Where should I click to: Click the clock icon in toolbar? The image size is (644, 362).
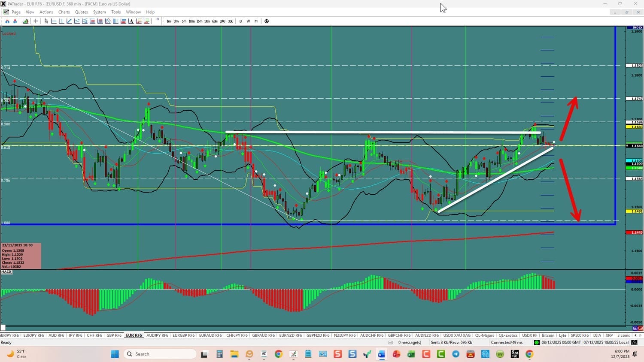267,21
